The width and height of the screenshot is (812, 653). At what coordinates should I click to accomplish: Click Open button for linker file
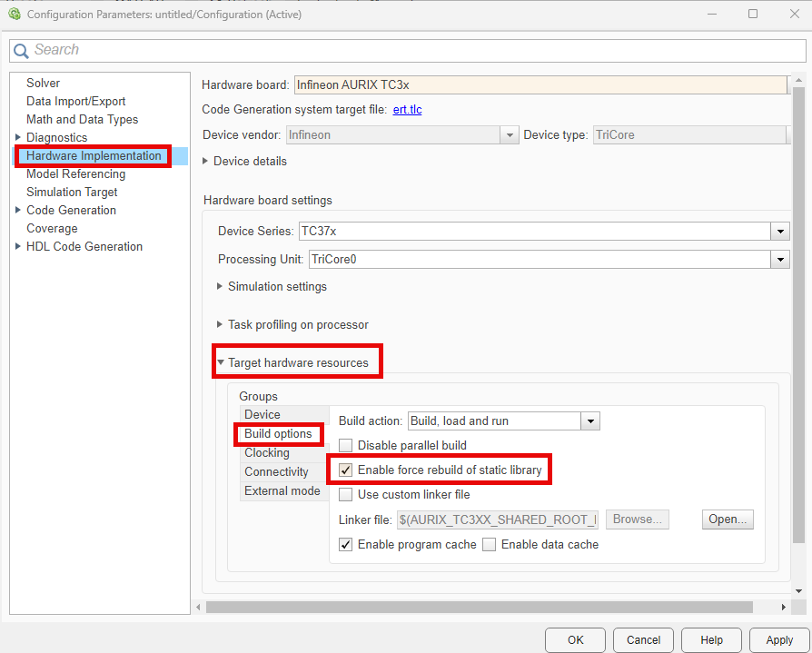coord(727,519)
